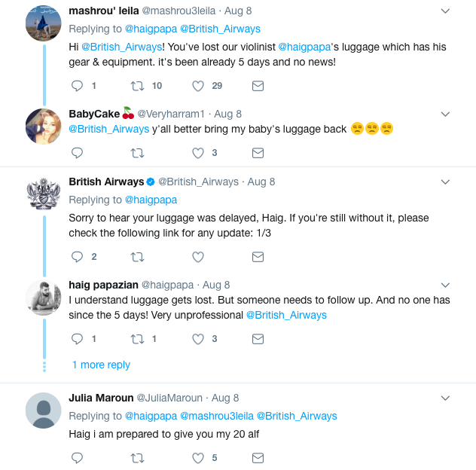Expand the chevron menu on British Airways' tweet

click(x=445, y=182)
